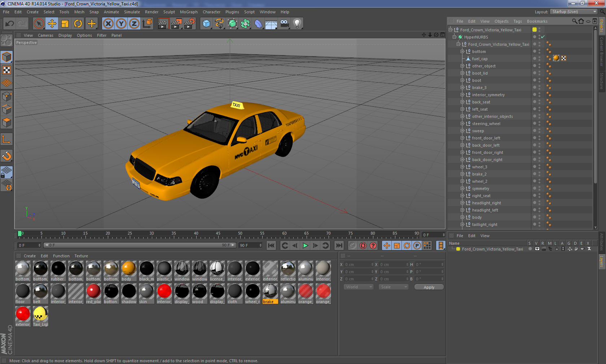The width and height of the screenshot is (606, 364).
Task: Select the Live Selection tool
Action: [39, 24]
